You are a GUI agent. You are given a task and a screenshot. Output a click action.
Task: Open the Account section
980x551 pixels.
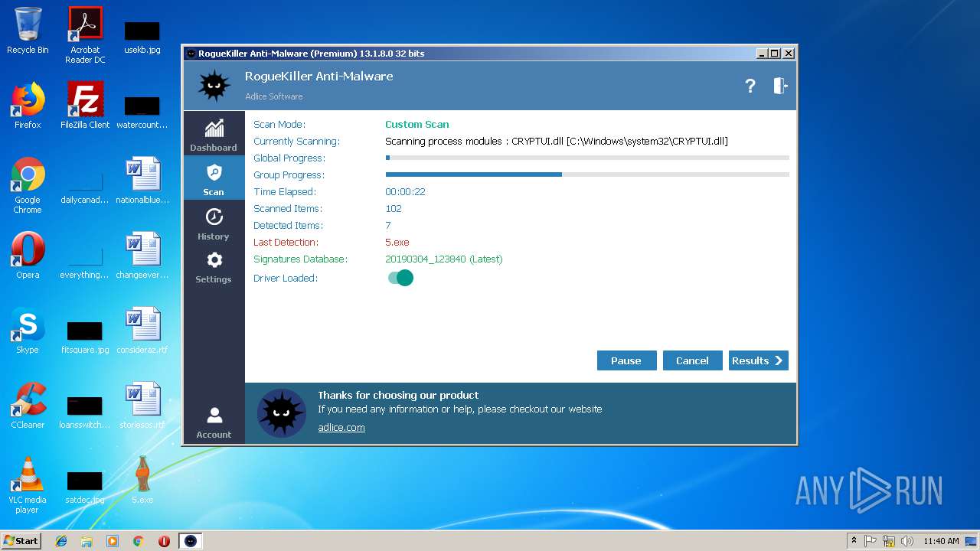point(214,422)
